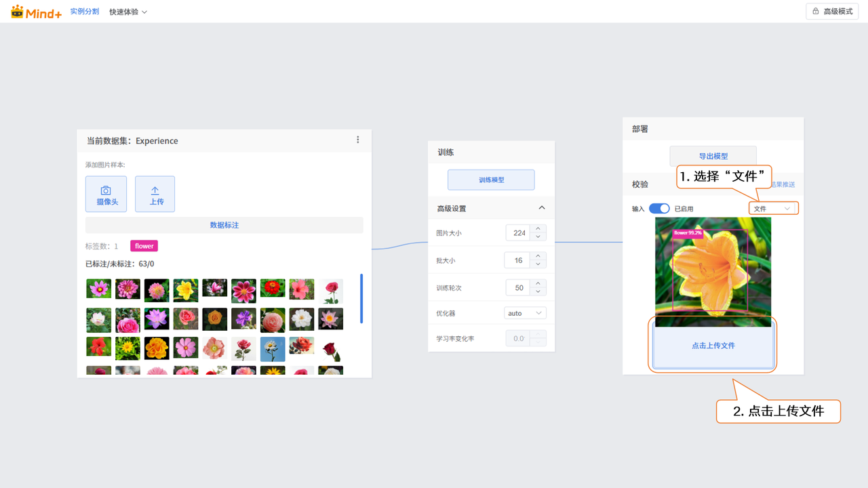Viewport: 868px width, 488px height.
Task: Click the 点击上传文件 upload area
Action: pyautogui.click(x=713, y=346)
